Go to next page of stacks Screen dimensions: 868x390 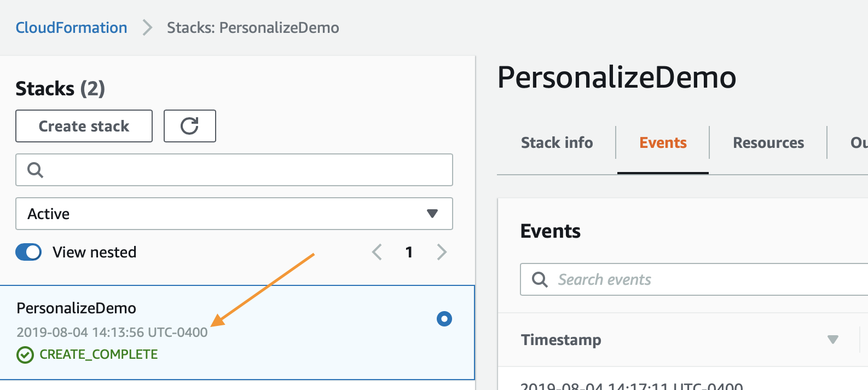click(442, 252)
